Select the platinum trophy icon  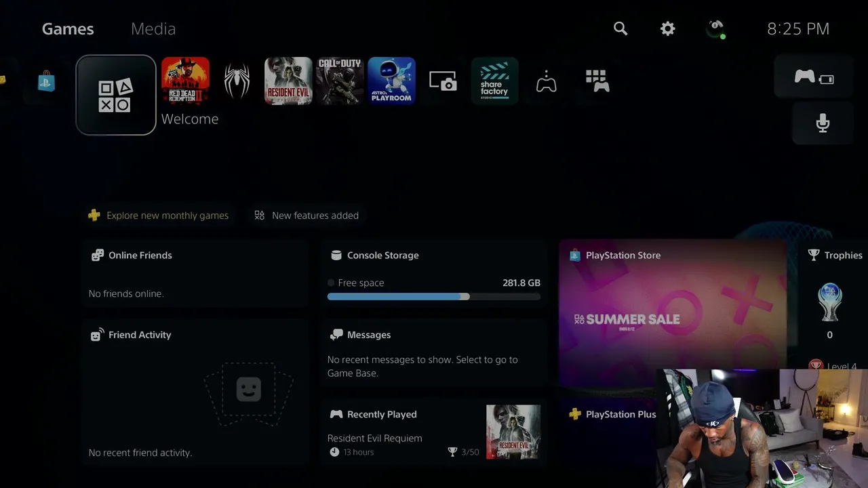coord(829,302)
